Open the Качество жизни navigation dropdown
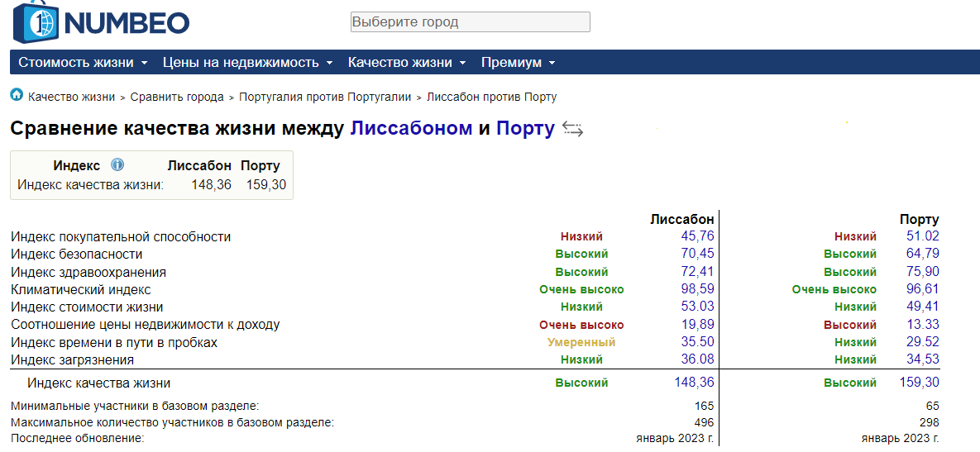Screen dimensions: 980x452 [x=407, y=63]
